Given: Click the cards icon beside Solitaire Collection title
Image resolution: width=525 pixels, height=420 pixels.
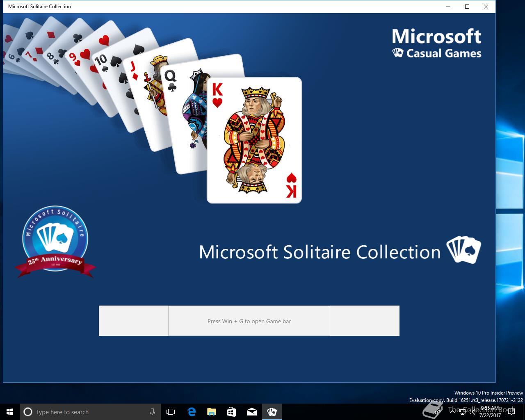Looking at the screenshot, I should click(464, 250).
